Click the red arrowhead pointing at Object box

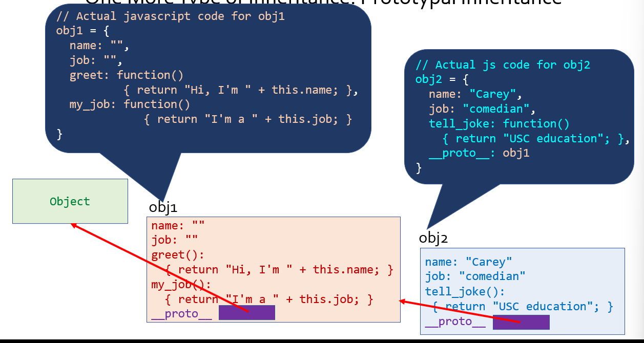point(74,225)
